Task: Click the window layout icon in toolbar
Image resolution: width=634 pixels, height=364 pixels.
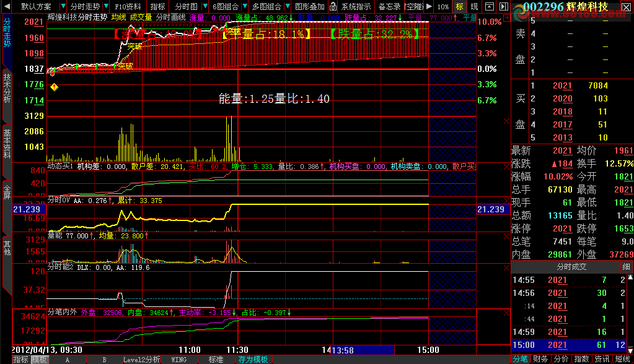Action: point(489,6)
